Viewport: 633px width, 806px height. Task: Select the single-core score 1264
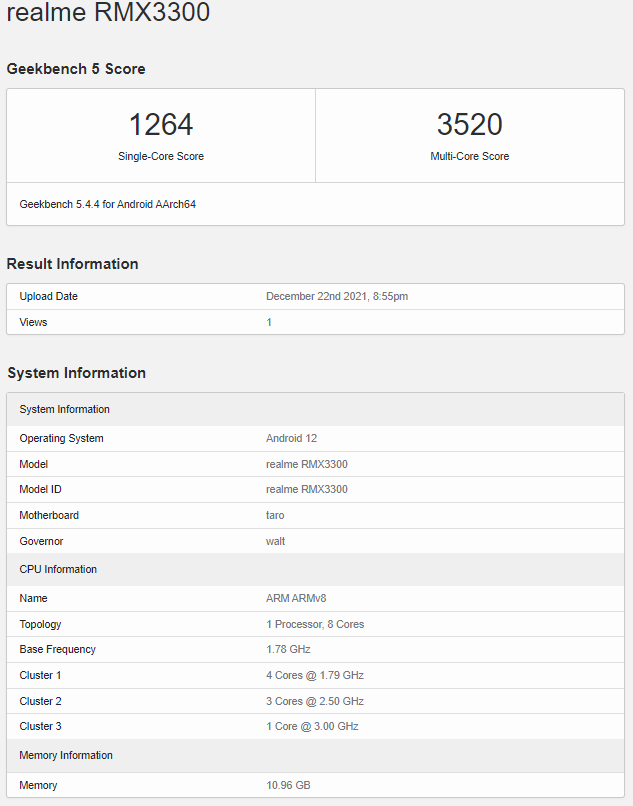pos(161,125)
